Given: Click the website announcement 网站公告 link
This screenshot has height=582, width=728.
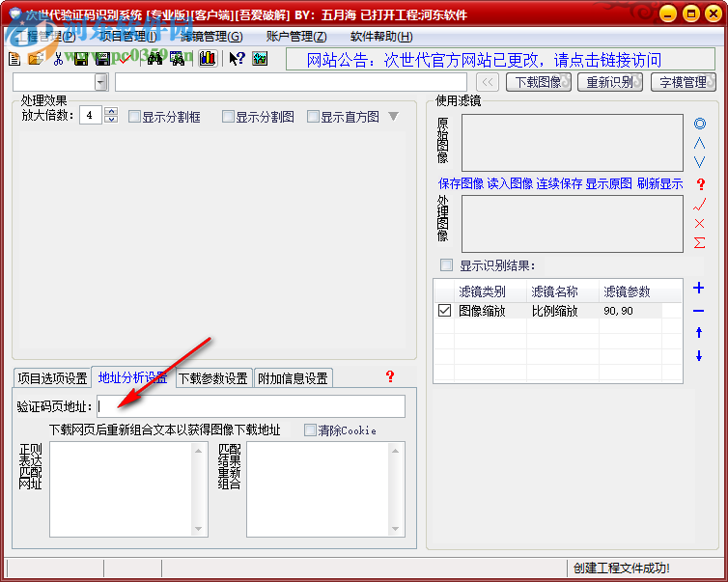Looking at the screenshot, I should coord(484,60).
